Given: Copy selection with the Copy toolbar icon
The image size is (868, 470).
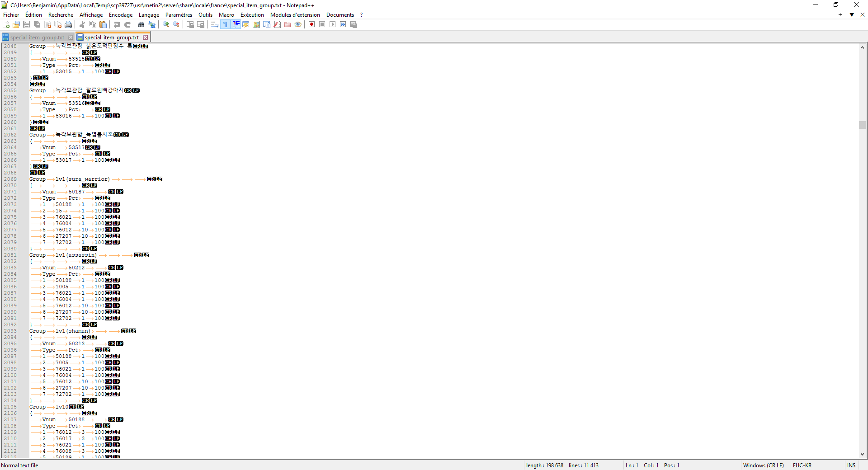Looking at the screenshot, I should pos(93,24).
